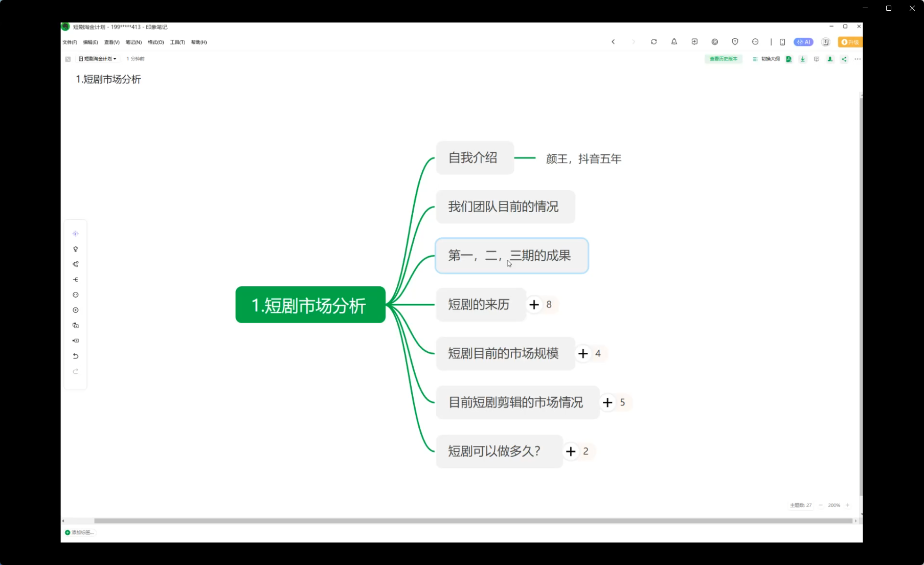The width and height of the screenshot is (924, 565).
Task: Open the 短剧淘金计划 notebook dropdown
Action: (98, 59)
